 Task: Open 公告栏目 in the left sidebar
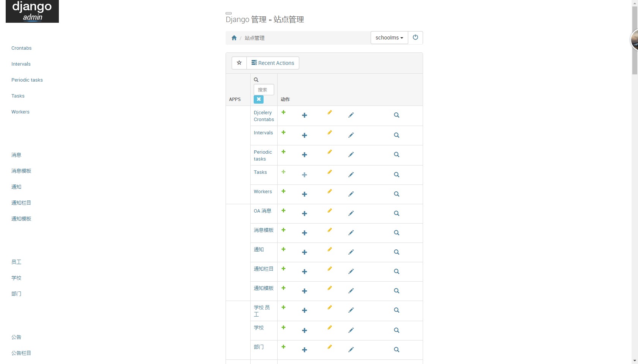21,353
